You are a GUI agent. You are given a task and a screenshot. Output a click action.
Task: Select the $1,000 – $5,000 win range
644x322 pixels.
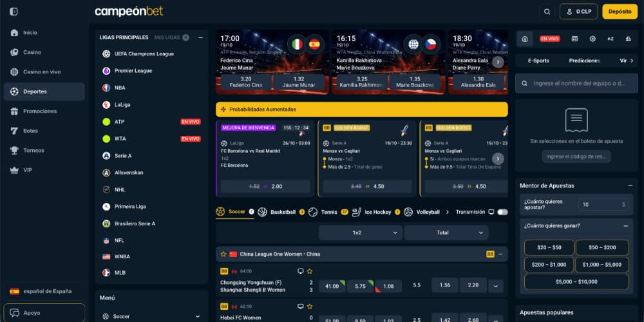(x=602, y=265)
